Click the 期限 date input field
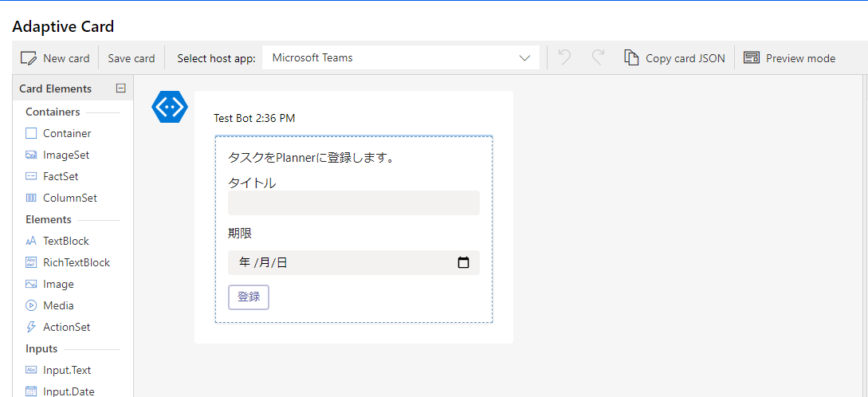Viewport: 868px width, 397px height. click(354, 262)
